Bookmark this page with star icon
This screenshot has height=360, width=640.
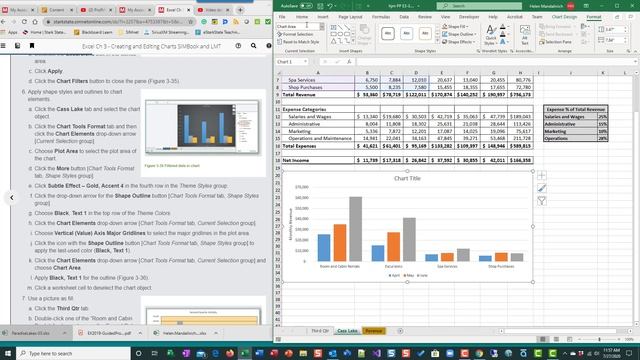pos(191,22)
